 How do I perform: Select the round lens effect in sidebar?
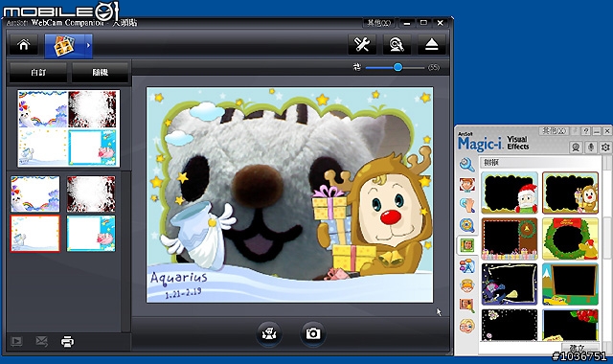point(466,225)
